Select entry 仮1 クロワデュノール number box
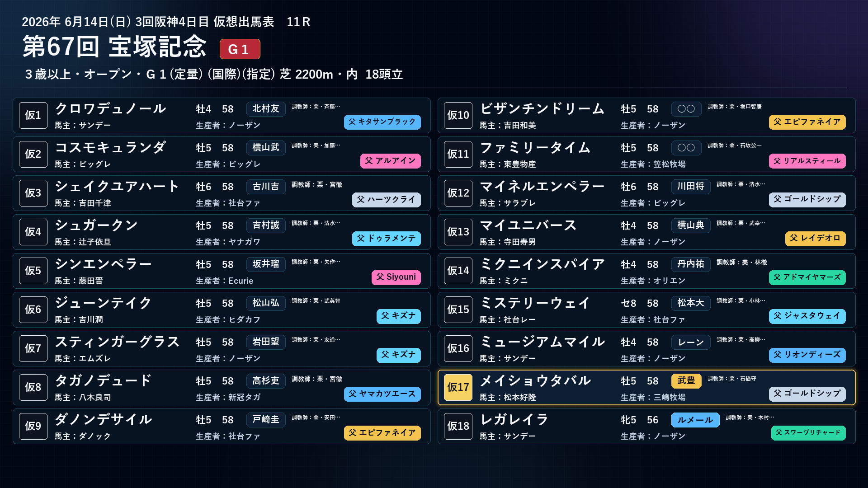 [x=33, y=115]
